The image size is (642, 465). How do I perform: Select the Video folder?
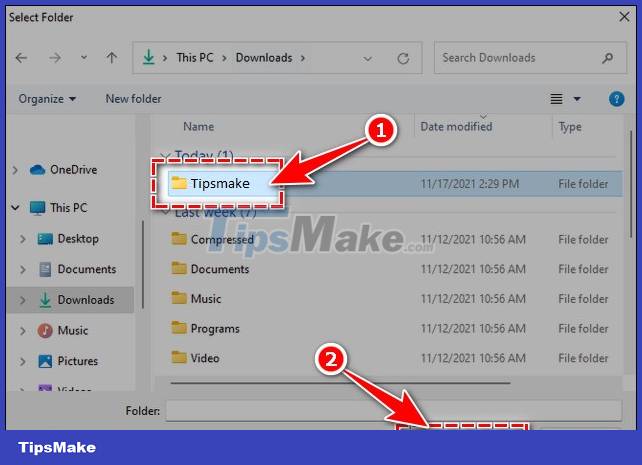click(x=205, y=359)
